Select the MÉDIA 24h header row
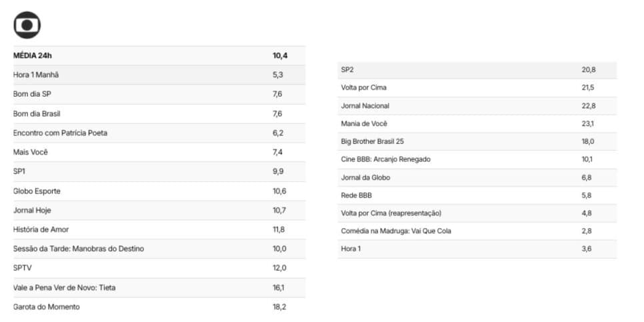Viewport: 644px width, 322px height. (x=159, y=56)
